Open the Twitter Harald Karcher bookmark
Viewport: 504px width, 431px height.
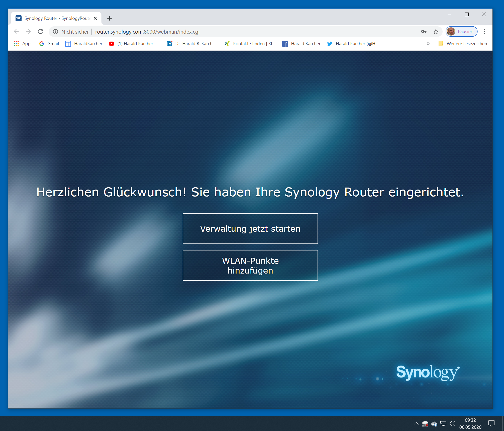click(x=353, y=44)
